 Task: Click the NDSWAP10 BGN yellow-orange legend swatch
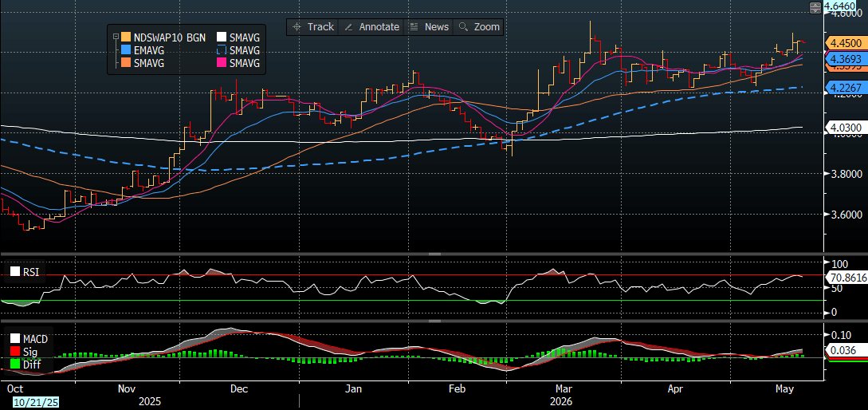point(126,37)
